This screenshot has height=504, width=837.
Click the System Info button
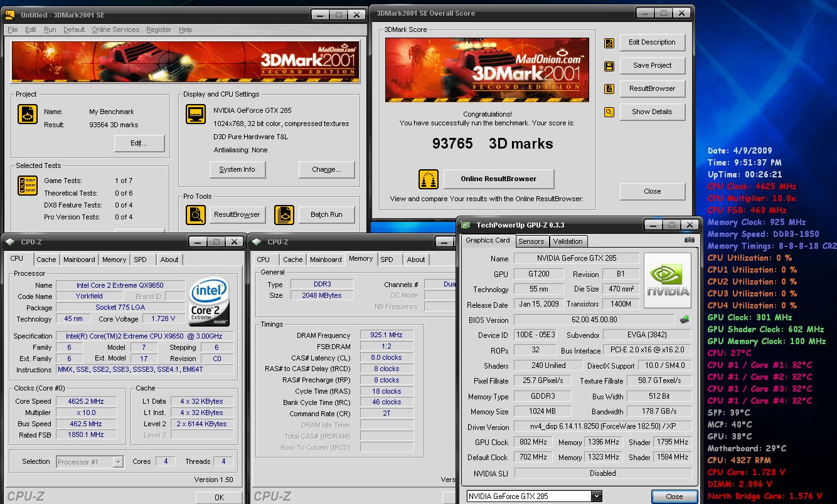(237, 169)
